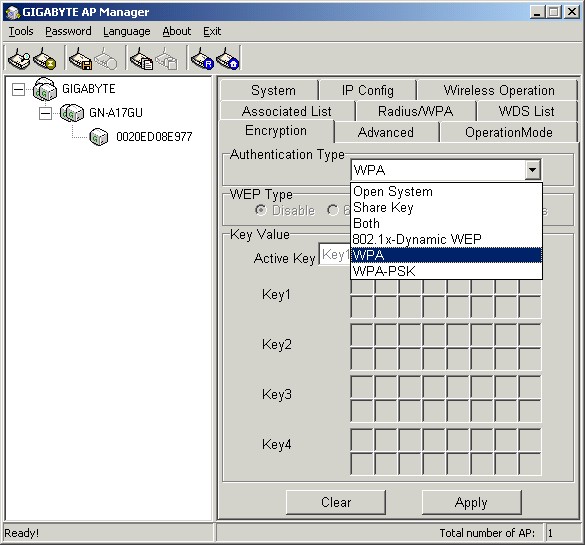Choose Open System from authentication list
This screenshot has height=545, width=585.
pos(447,191)
